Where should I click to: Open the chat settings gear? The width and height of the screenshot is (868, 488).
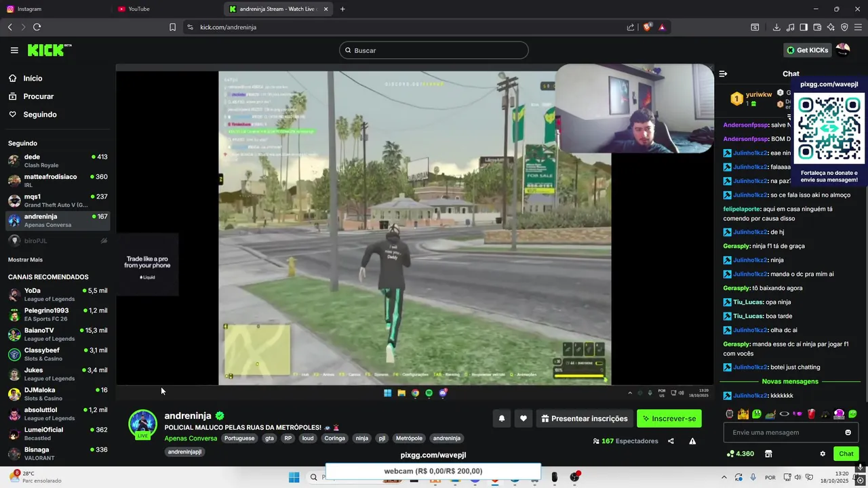823,454
